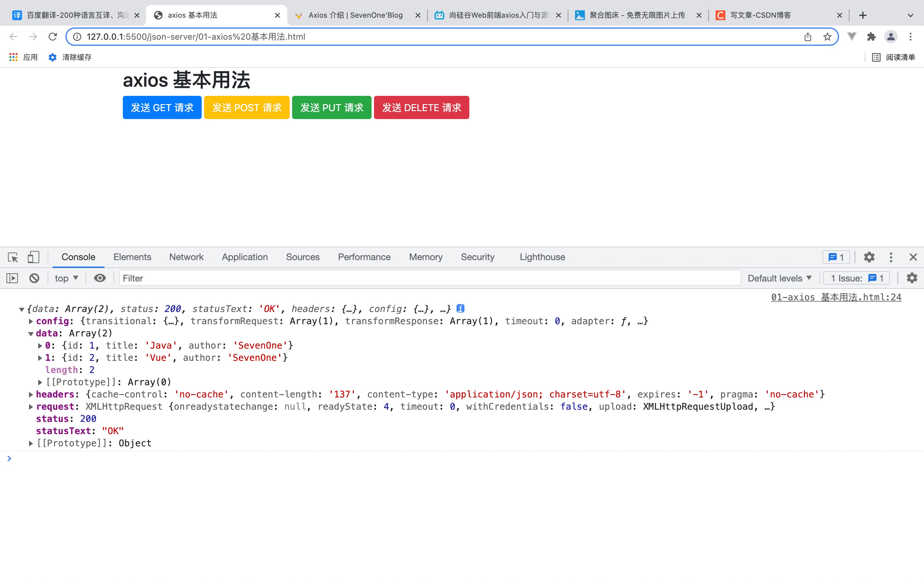Image resolution: width=924 pixels, height=577 pixels.
Task: Open console settings gear beside Issues
Action: 912,278
